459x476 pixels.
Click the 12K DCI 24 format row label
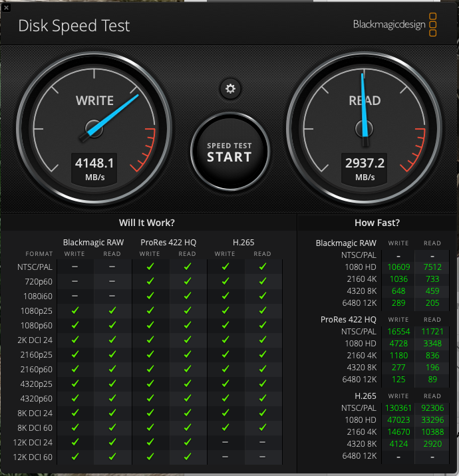(x=33, y=442)
